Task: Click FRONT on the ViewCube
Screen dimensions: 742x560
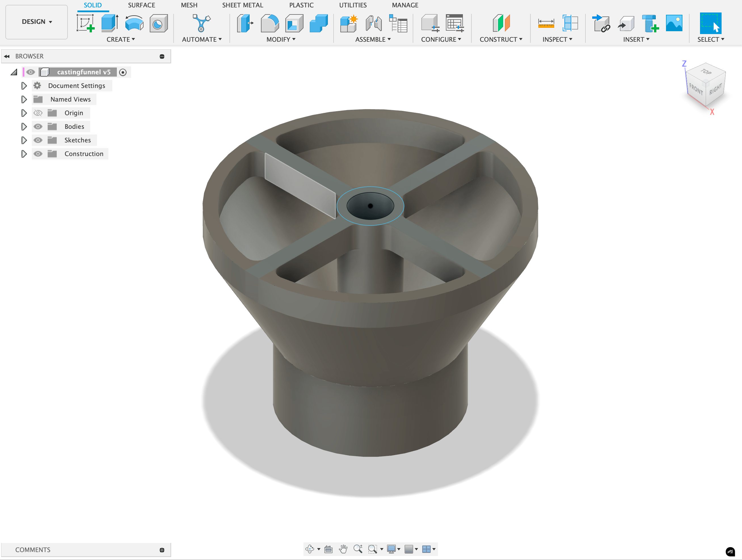Action: click(x=697, y=90)
